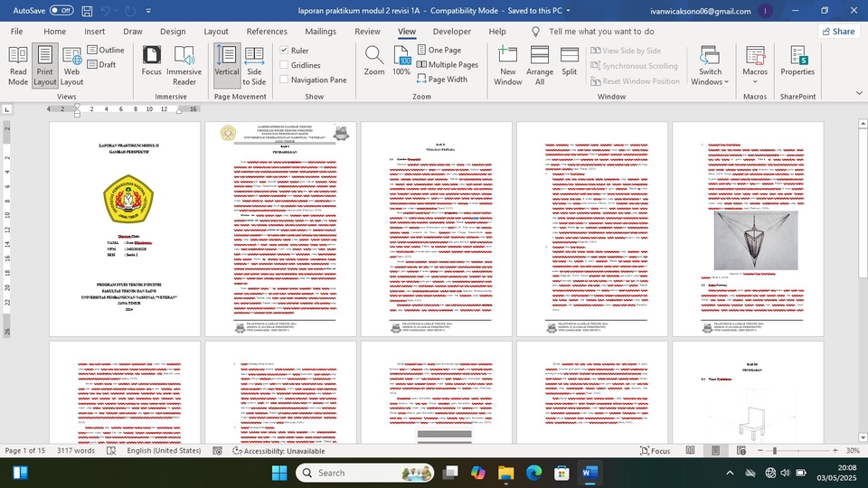Fit to Page Width
Image resolution: width=868 pixels, height=488 pixels.
tap(442, 80)
